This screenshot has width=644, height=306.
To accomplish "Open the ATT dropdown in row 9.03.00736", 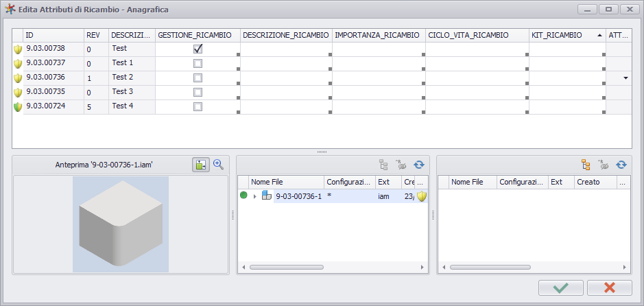I will pyautogui.click(x=625, y=78).
